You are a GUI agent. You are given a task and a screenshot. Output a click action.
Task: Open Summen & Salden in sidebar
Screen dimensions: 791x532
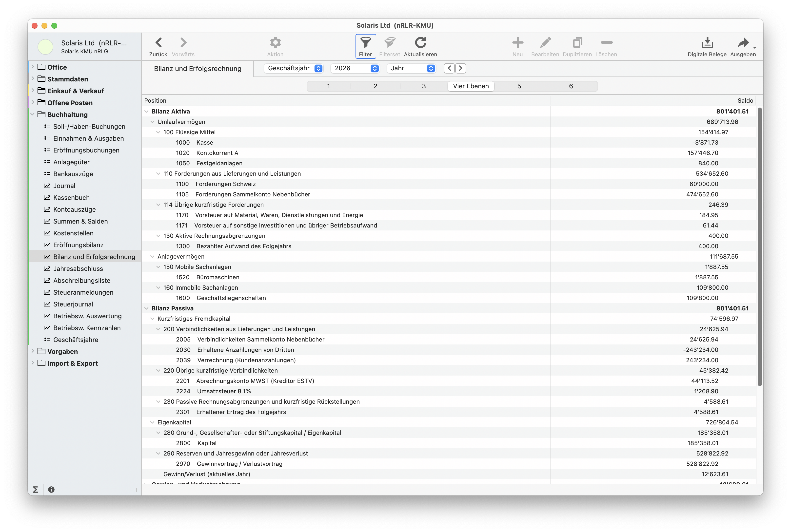[80, 221]
